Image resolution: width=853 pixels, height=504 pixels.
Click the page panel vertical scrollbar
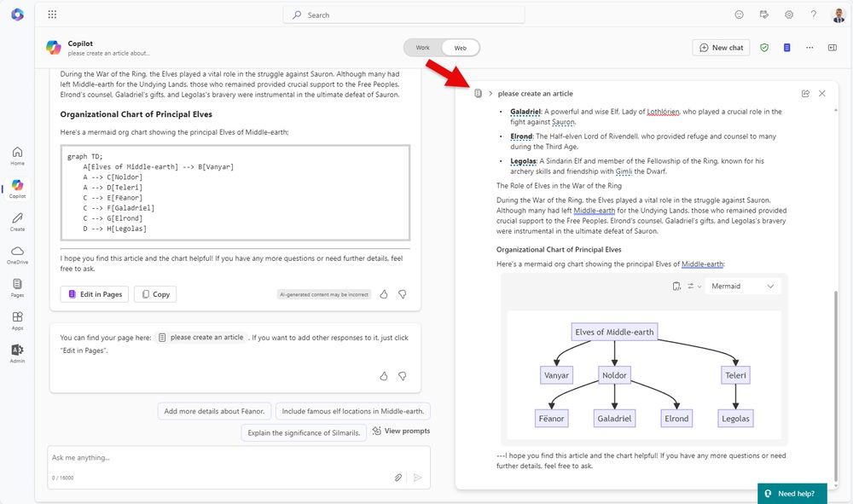pos(836,386)
